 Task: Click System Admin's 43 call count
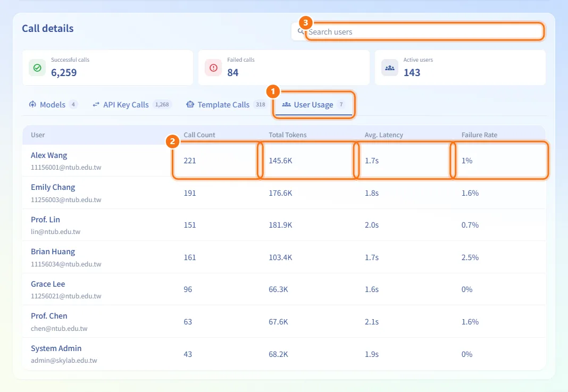(x=188, y=354)
